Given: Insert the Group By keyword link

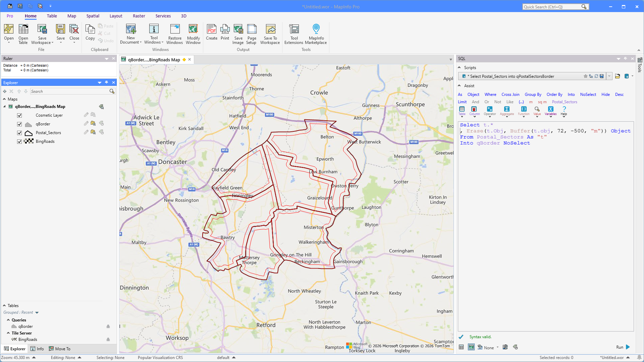Looking at the screenshot, I should click(x=533, y=95).
